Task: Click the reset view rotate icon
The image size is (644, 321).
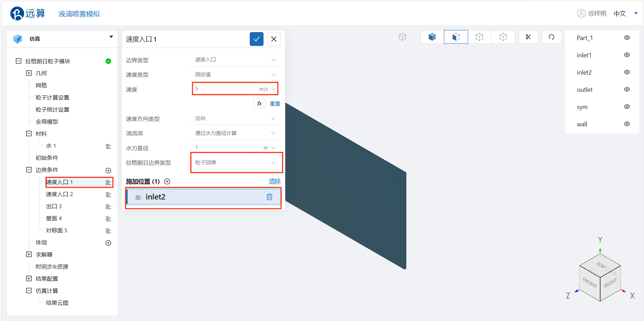Action: click(x=552, y=37)
